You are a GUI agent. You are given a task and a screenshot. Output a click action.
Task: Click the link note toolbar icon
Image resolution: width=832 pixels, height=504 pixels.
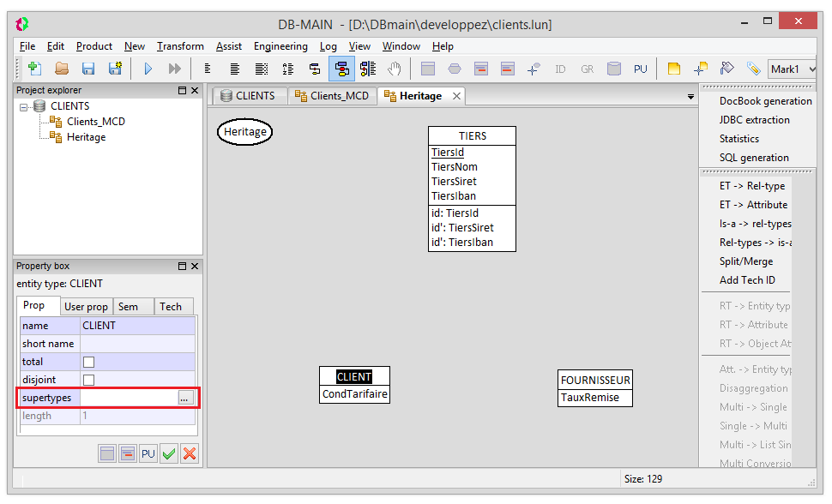click(701, 69)
